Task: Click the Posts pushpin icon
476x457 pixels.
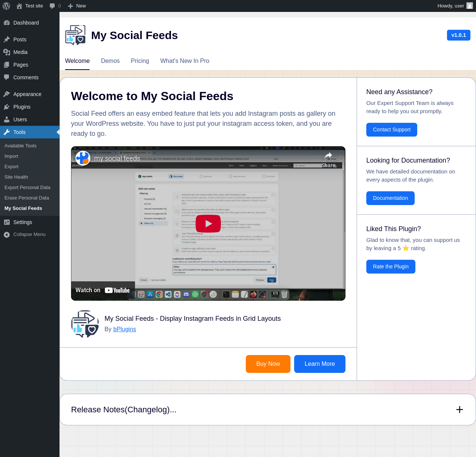Action: point(7,39)
